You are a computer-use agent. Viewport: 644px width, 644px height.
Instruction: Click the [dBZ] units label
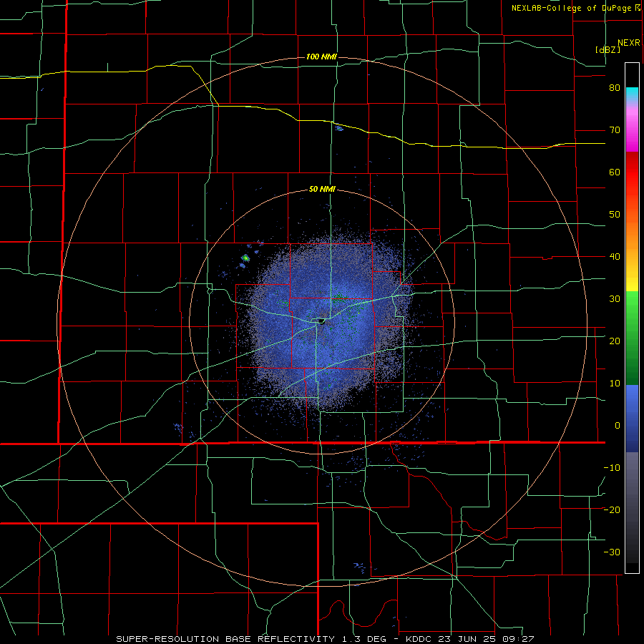pos(608,49)
